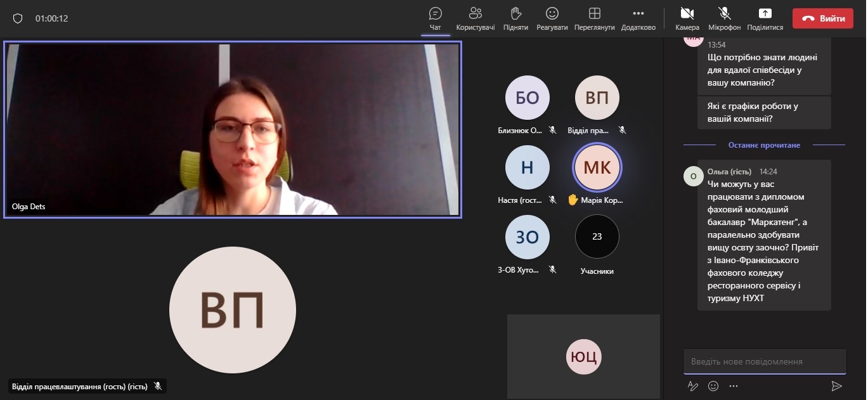Image resolution: width=868 pixels, height=400 pixels.
Task: Click the Ольга (гість) sender name
Action: coord(729,172)
